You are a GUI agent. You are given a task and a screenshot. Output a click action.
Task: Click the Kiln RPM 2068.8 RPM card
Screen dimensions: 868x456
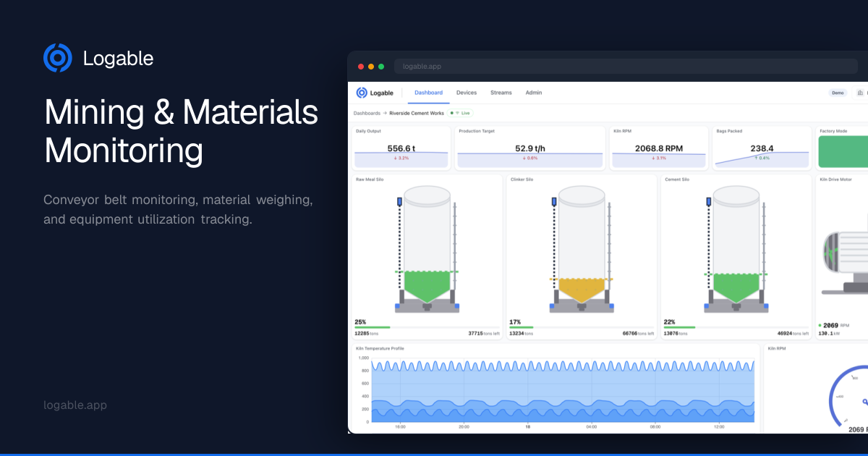659,148
